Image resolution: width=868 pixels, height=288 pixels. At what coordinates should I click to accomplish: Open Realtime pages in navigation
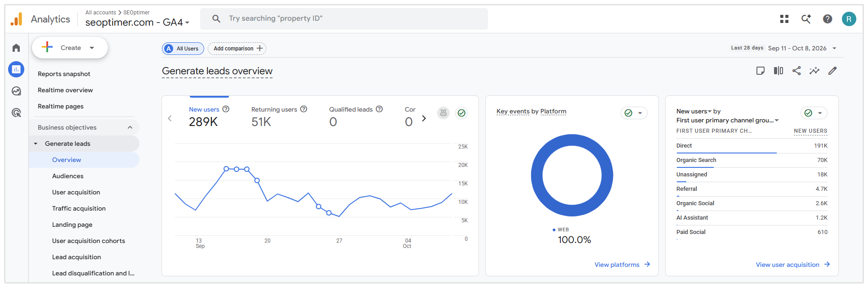click(x=61, y=106)
